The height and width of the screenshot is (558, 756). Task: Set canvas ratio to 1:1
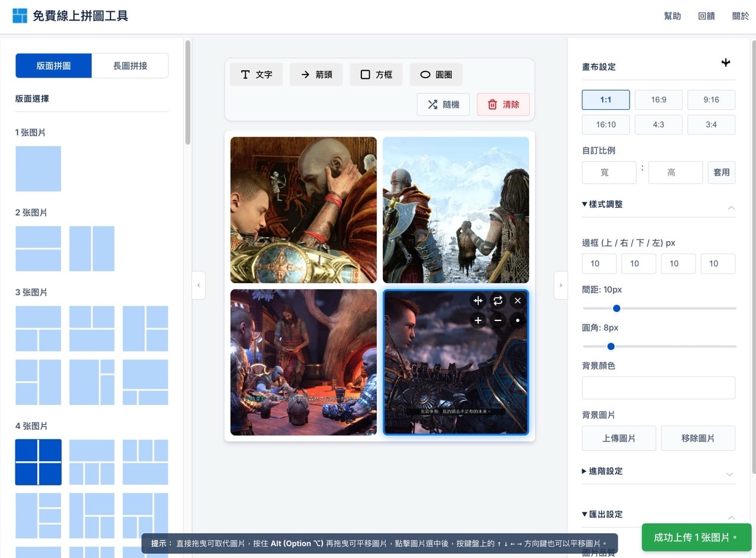pyautogui.click(x=605, y=100)
